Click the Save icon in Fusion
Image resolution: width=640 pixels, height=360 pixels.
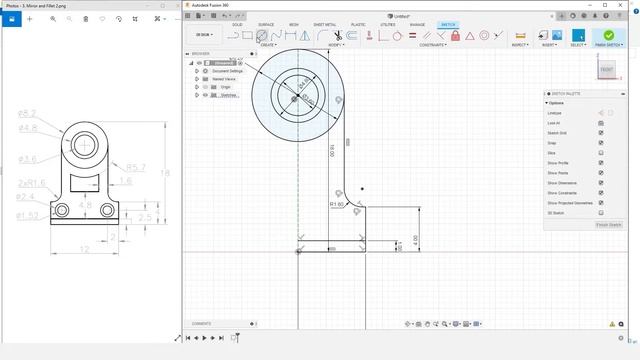[x=213, y=16]
